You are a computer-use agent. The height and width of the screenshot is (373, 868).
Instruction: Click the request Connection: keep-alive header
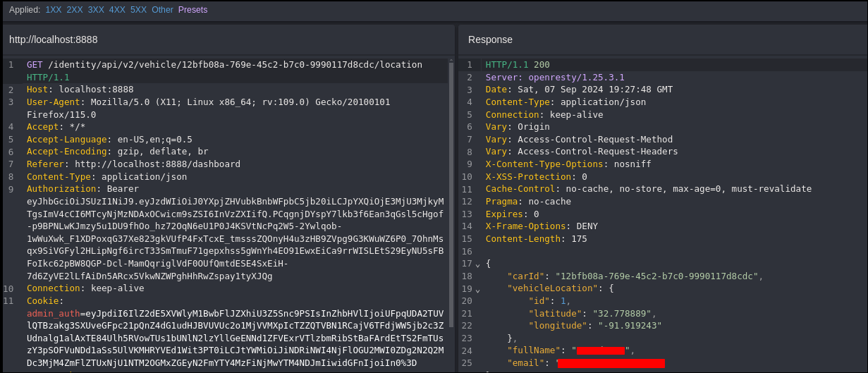pyautogui.click(x=85, y=288)
